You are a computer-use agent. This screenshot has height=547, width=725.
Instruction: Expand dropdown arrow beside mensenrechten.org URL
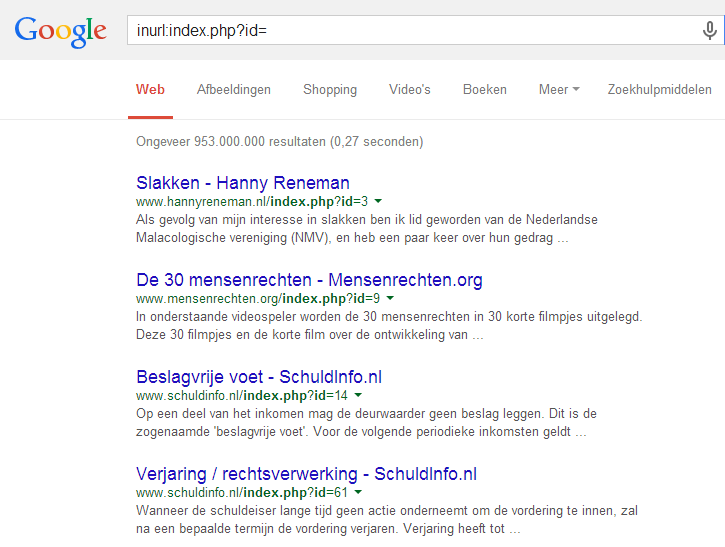[x=390, y=298]
